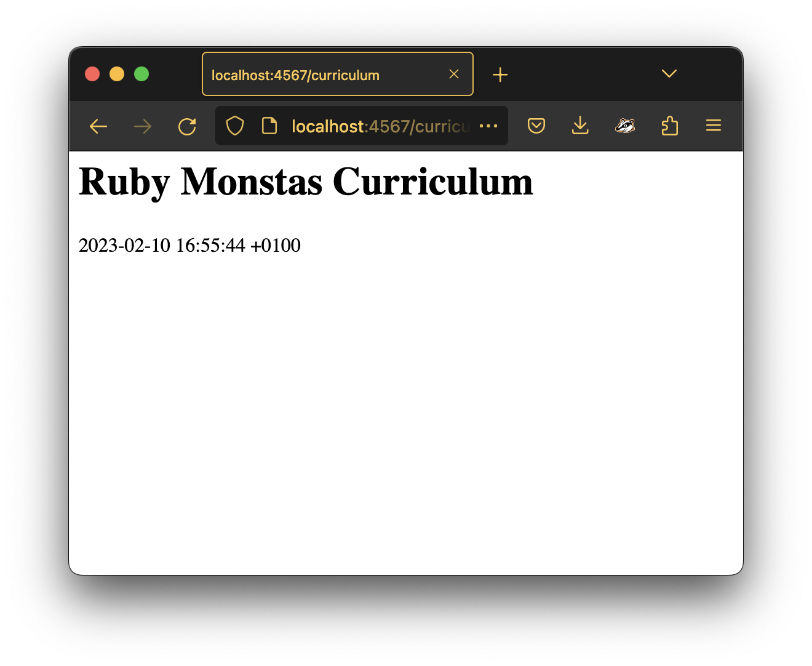Open a new browser tab

pyautogui.click(x=500, y=74)
